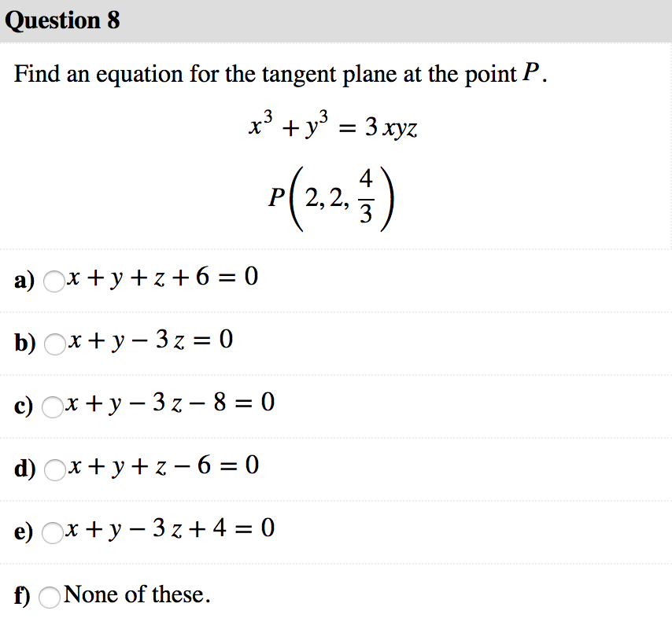Select the radio button for option c

point(54,407)
